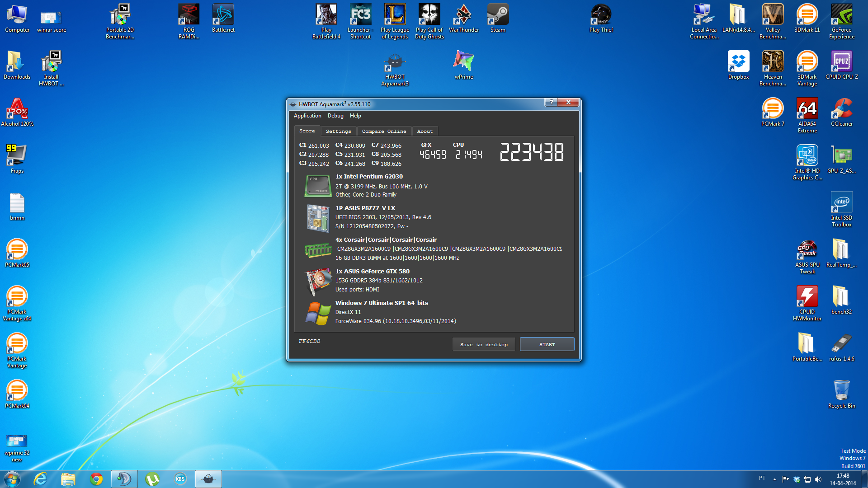Open Google Chrome from the taskbar
This screenshot has height=488, width=868.
pos(96,479)
